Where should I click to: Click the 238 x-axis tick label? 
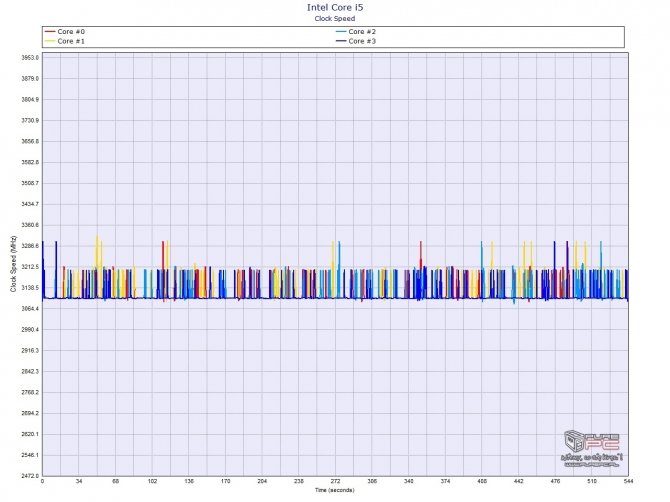click(x=299, y=481)
